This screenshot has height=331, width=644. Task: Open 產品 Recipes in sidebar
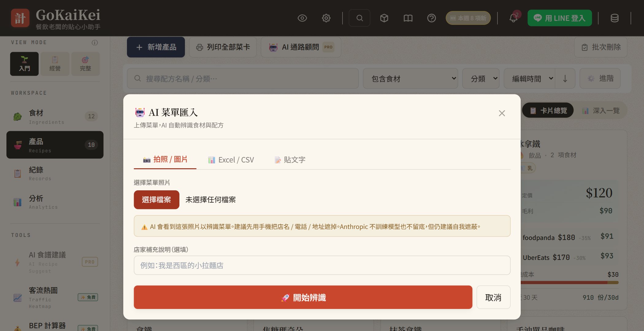tap(55, 145)
